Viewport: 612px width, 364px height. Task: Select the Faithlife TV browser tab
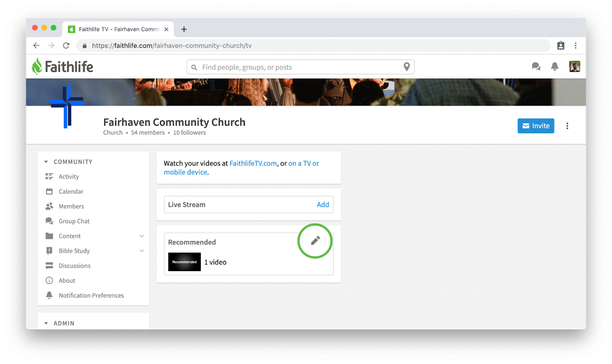pyautogui.click(x=118, y=29)
